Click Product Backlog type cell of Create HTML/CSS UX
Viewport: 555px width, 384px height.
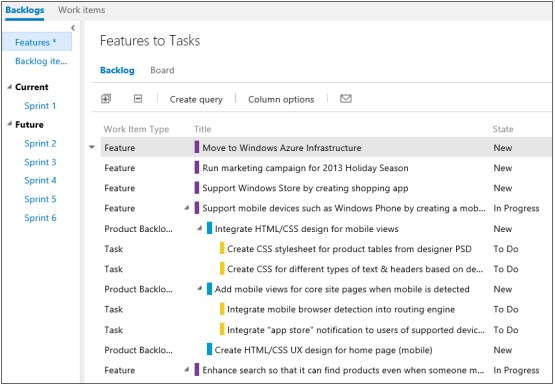click(138, 350)
